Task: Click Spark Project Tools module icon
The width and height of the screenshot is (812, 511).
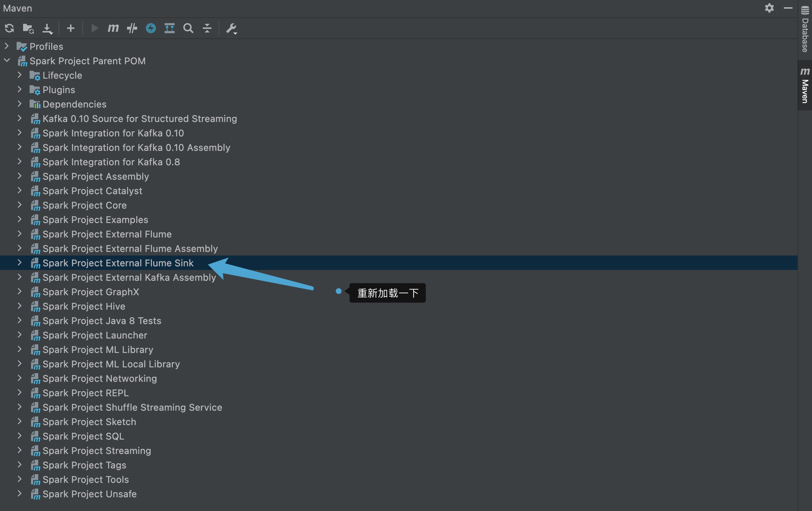Action: [x=35, y=480]
